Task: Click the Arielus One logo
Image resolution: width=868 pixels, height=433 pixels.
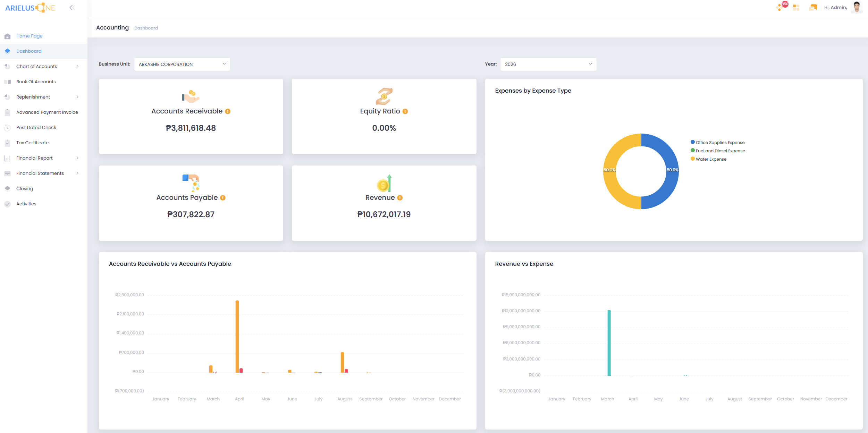Action: 30,8
